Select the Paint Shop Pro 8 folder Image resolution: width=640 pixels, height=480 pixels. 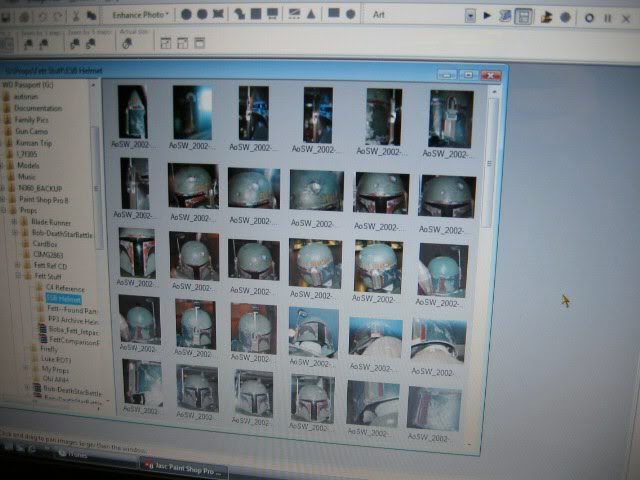(44, 200)
